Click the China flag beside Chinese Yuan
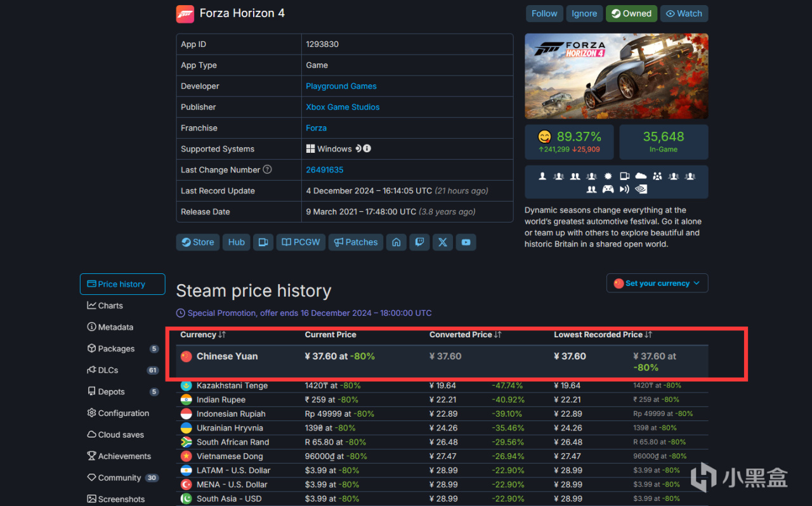The height and width of the screenshot is (506, 812). [186, 356]
